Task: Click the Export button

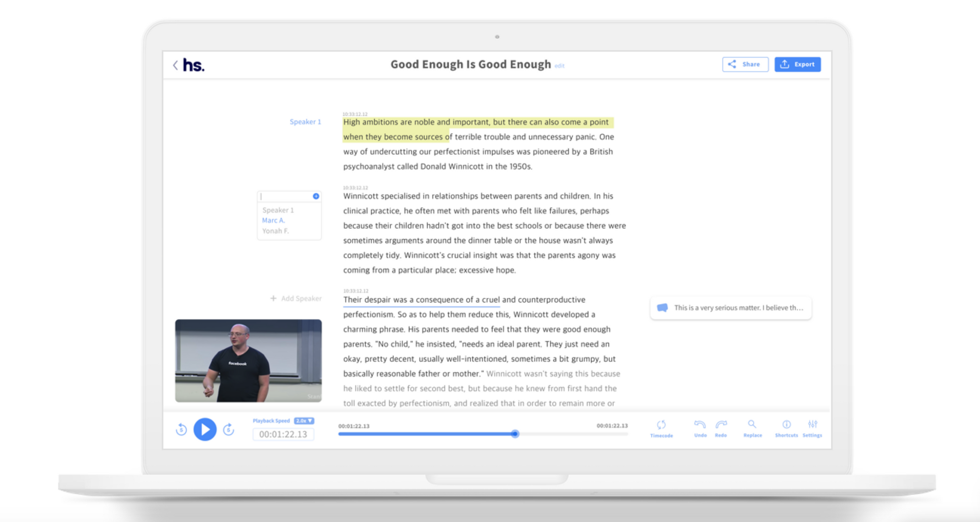Action: coord(797,64)
